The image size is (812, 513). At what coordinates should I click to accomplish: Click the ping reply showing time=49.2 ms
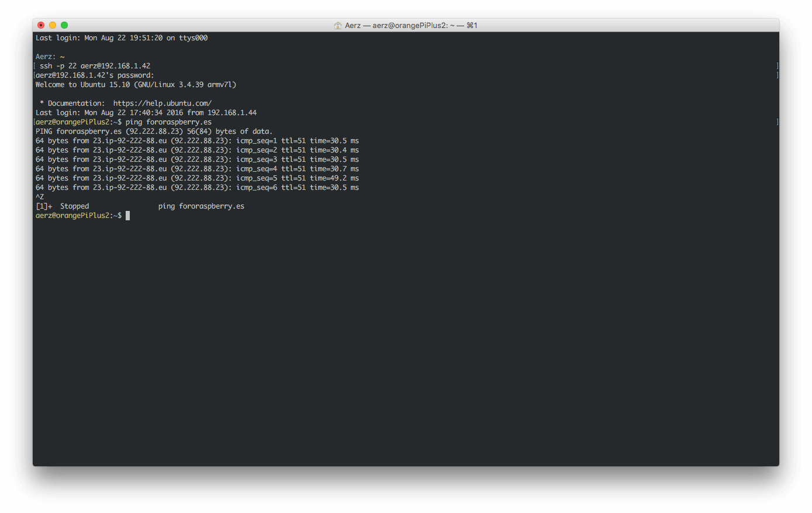197,178
